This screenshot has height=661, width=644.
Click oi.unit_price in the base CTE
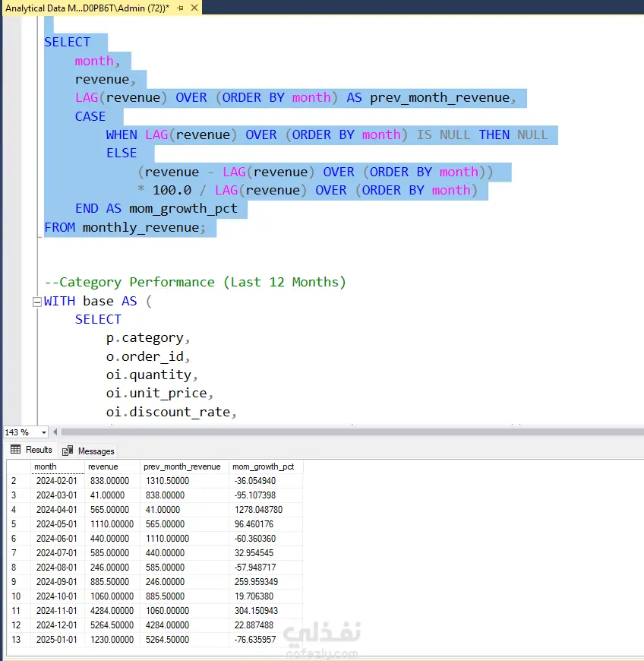click(156, 394)
